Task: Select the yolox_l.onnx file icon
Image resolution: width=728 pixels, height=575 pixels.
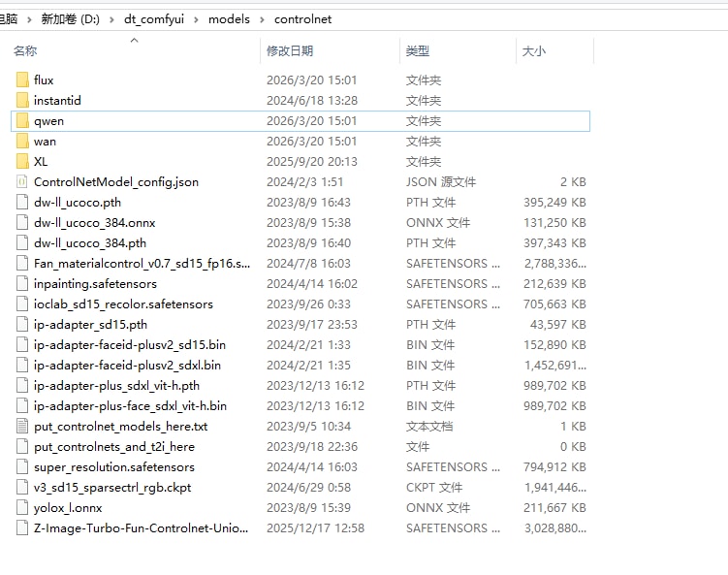Action: click(x=23, y=508)
